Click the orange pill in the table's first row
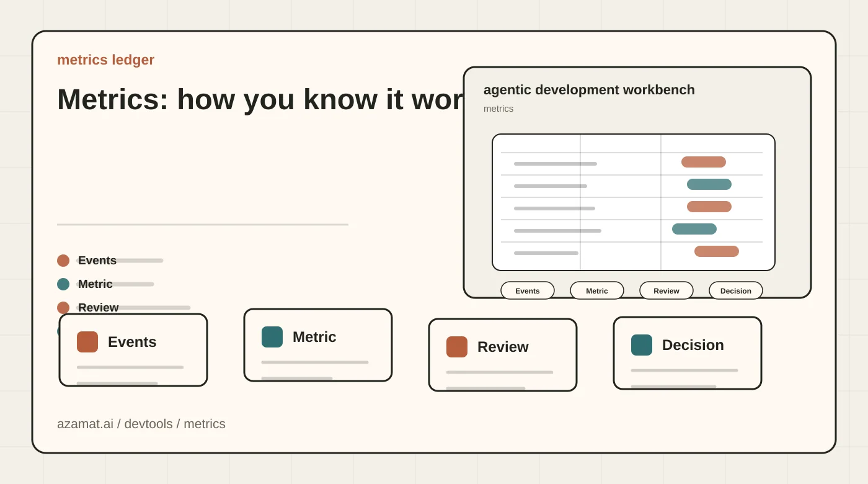This screenshot has width=868, height=484. pos(704,162)
